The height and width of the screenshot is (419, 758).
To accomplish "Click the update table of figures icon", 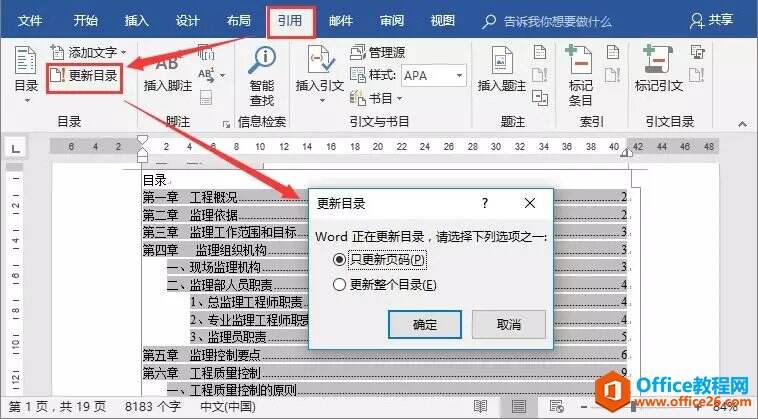I will [539, 75].
